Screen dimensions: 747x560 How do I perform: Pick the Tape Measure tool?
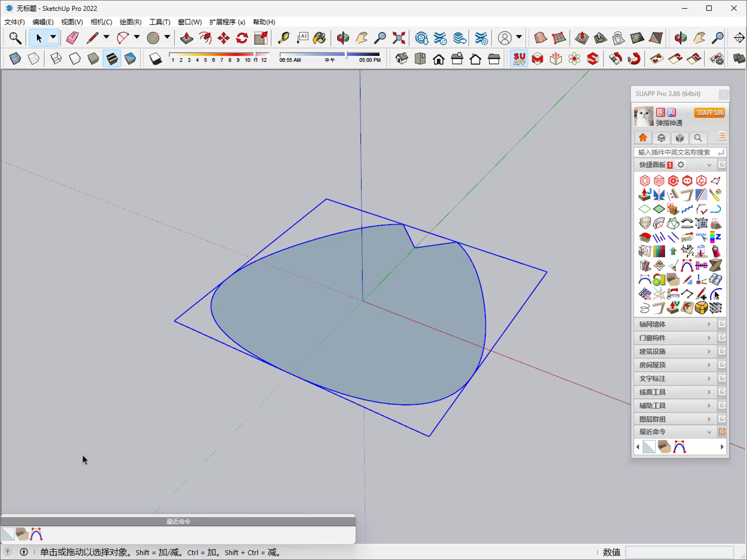[284, 38]
